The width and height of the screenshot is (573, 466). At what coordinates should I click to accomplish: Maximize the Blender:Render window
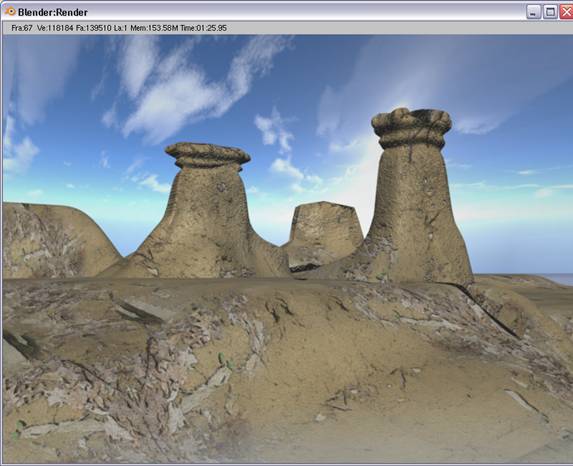[550, 12]
